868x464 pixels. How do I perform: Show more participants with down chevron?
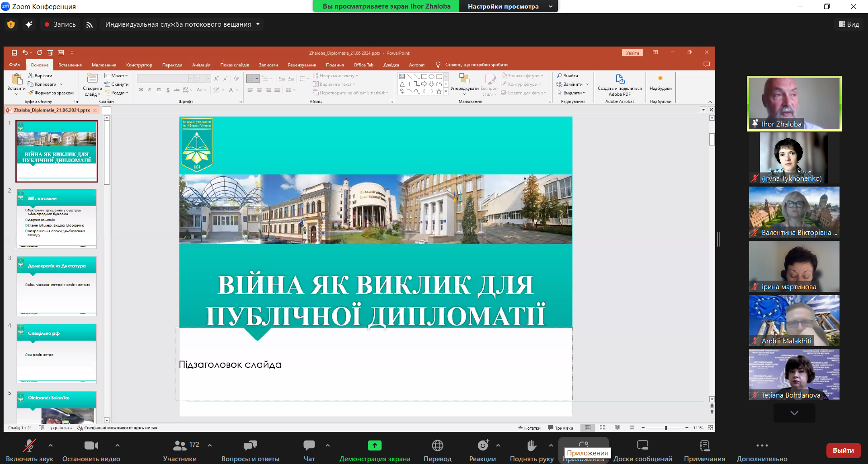(794, 412)
